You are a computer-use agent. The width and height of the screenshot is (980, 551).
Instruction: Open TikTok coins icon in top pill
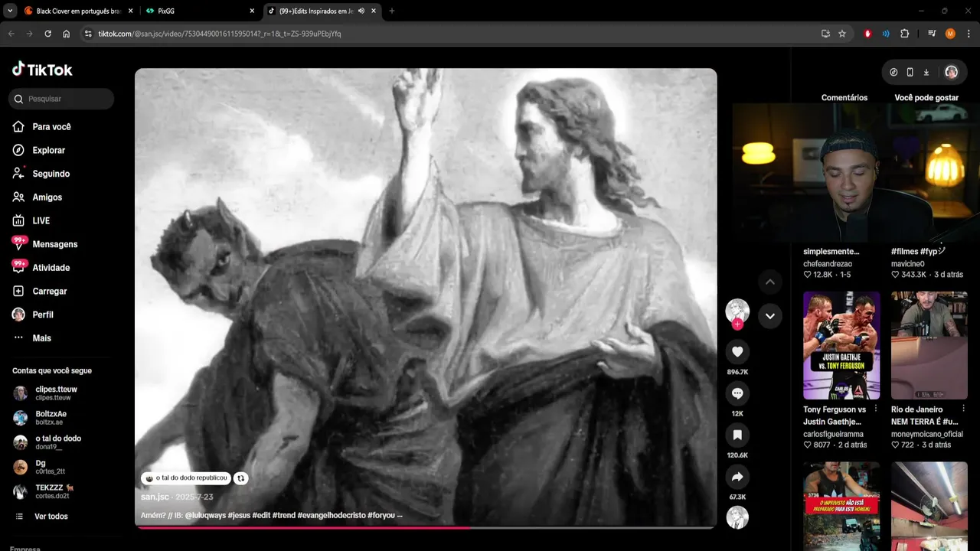(x=893, y=72)
